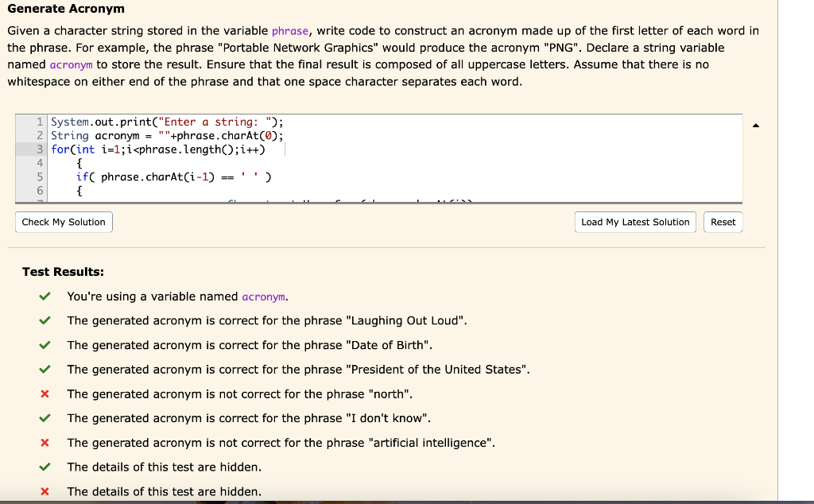Click the Load My Latest Solution button
Screen dimensions: 814x504
point(634,222)
